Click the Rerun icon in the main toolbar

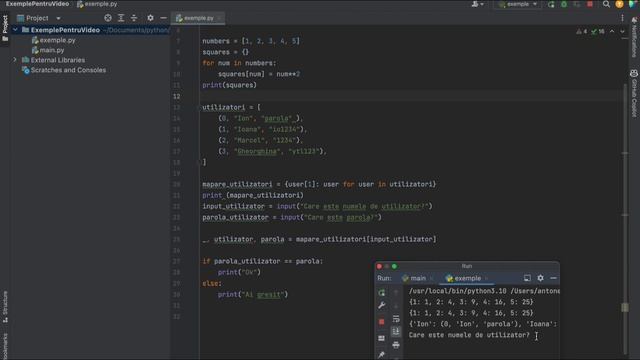click(x=551, y=4)
